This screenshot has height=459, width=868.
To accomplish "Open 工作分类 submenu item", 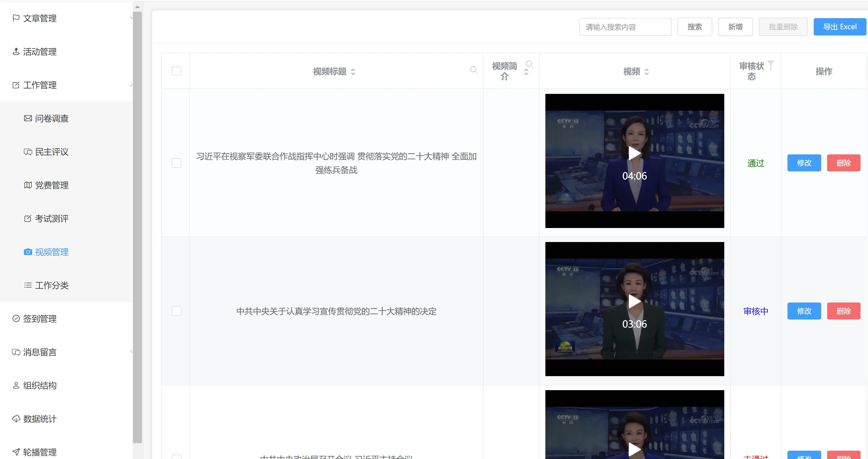I will pos(52,285).
